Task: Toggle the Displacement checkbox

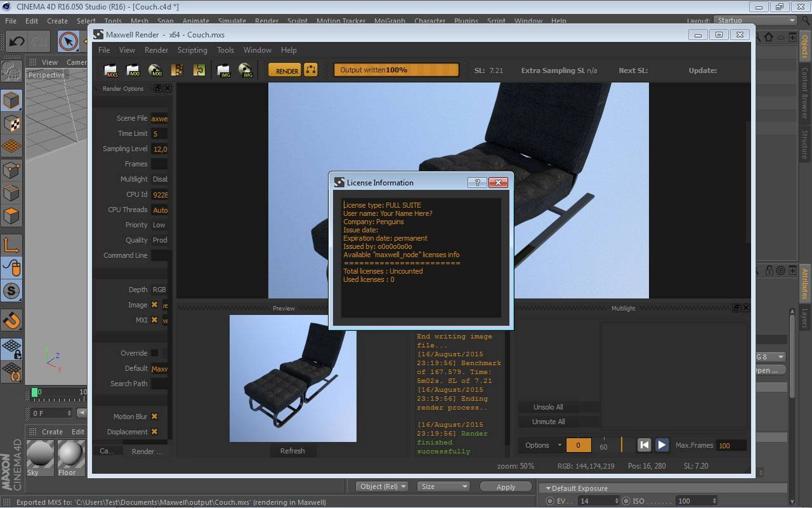Action: (x=154, y=432)
